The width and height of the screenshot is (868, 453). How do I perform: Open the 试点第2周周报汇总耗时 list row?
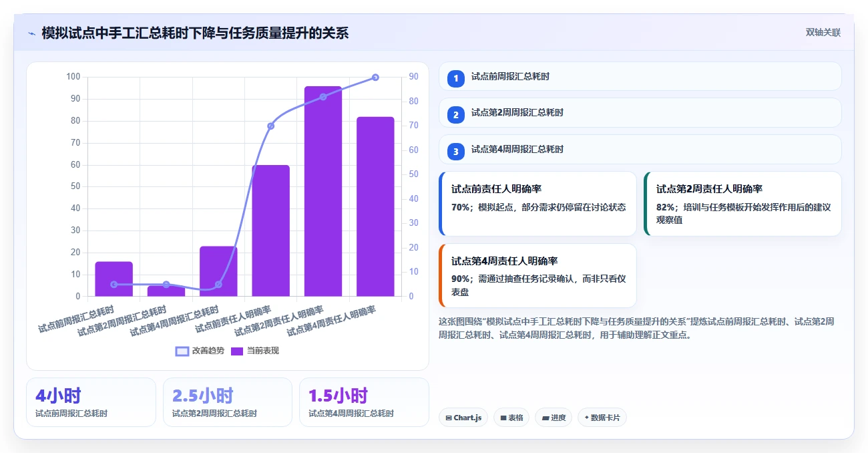point(640,112)
